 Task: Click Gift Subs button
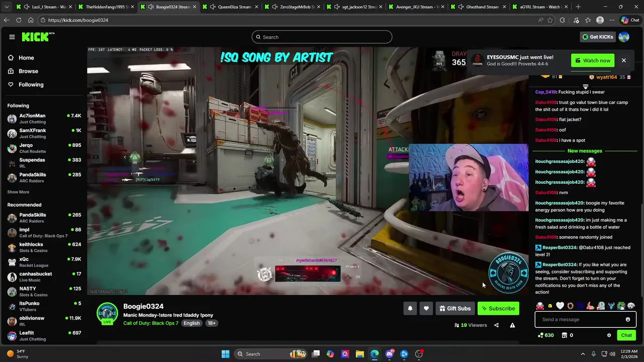tap(455, 308)
